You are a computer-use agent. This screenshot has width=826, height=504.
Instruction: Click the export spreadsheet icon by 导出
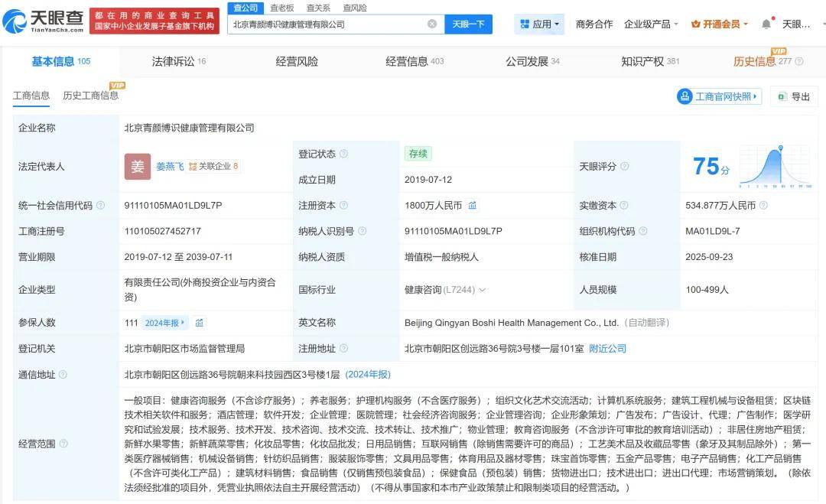pos(782,96)
